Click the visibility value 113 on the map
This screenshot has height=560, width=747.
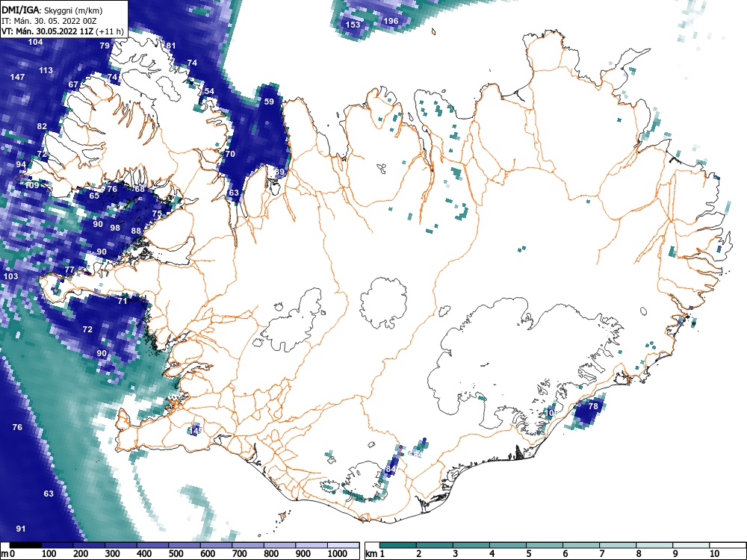click(x=46, y=70)
